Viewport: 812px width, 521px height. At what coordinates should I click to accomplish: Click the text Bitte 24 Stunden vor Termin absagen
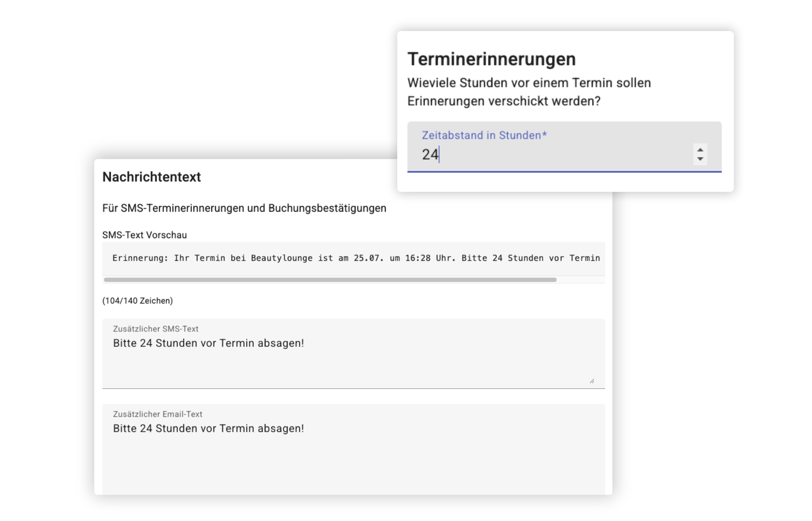point(208,343)
